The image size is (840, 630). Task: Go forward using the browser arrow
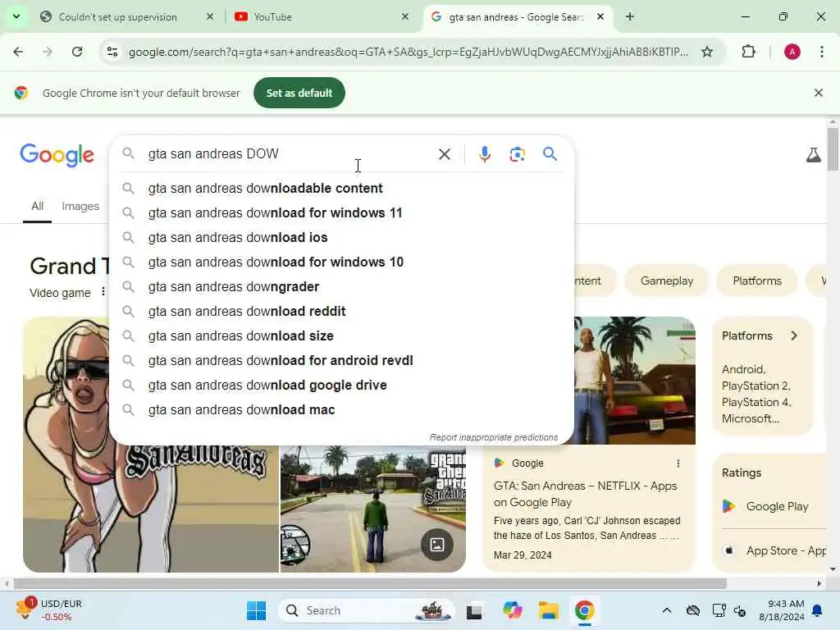(x=47, y=52)
